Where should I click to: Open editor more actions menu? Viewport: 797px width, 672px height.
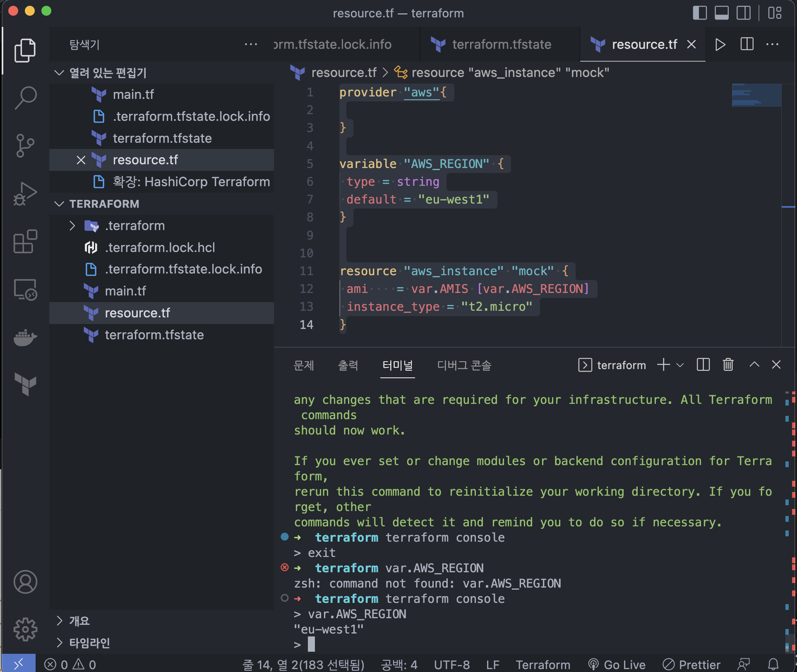[772, 44]
